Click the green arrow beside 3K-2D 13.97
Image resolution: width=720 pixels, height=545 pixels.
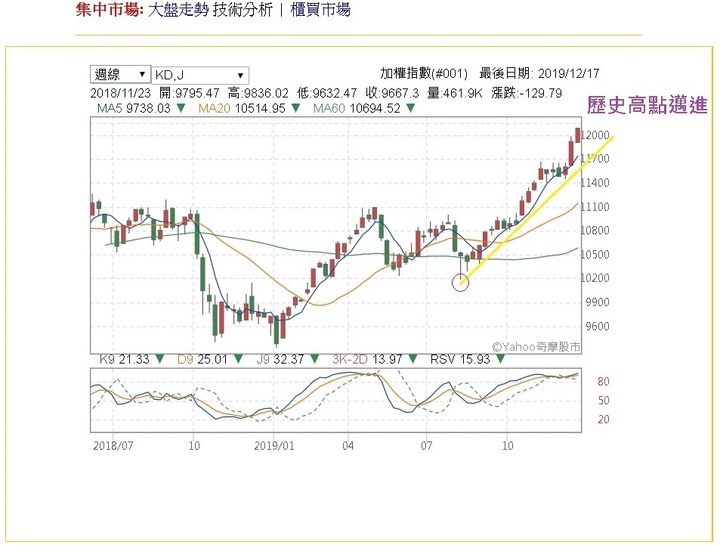413,359
